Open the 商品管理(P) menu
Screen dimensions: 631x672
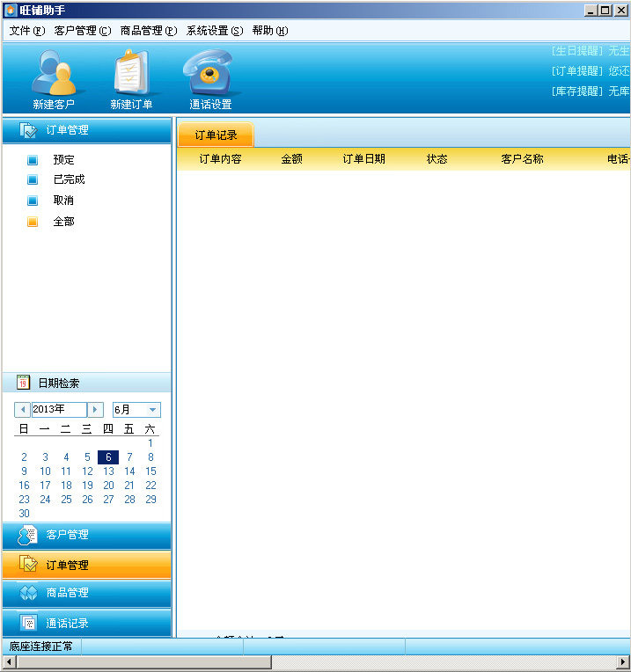[149, 31]
